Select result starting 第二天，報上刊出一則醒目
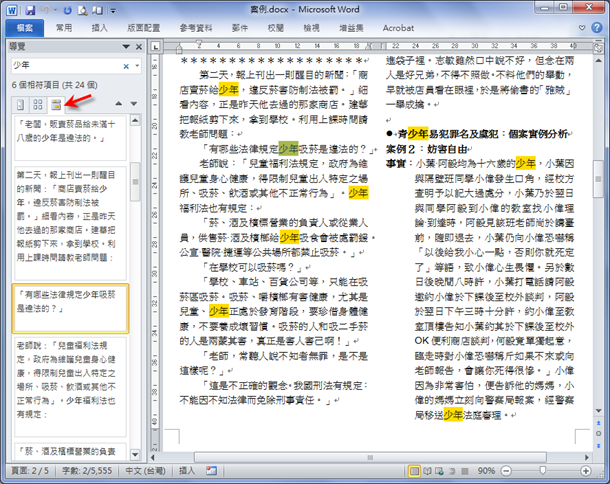Screen dimensions: 610x484 pos(70,223)
